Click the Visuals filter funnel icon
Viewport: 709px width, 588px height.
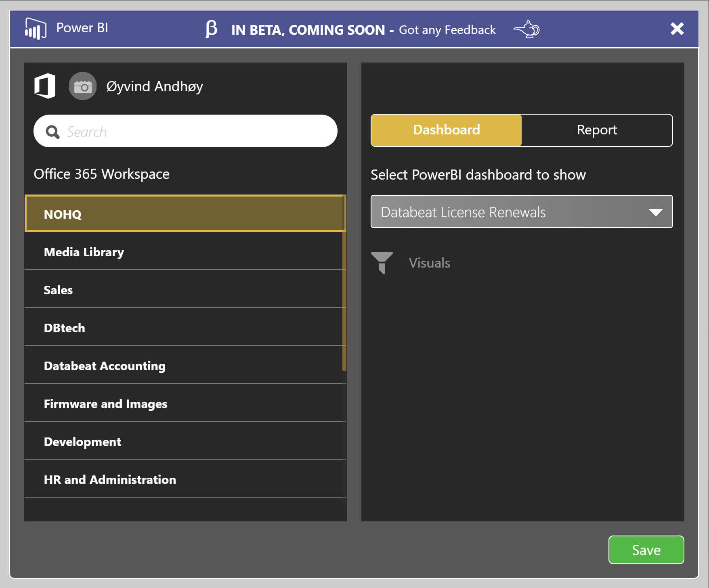382,263
